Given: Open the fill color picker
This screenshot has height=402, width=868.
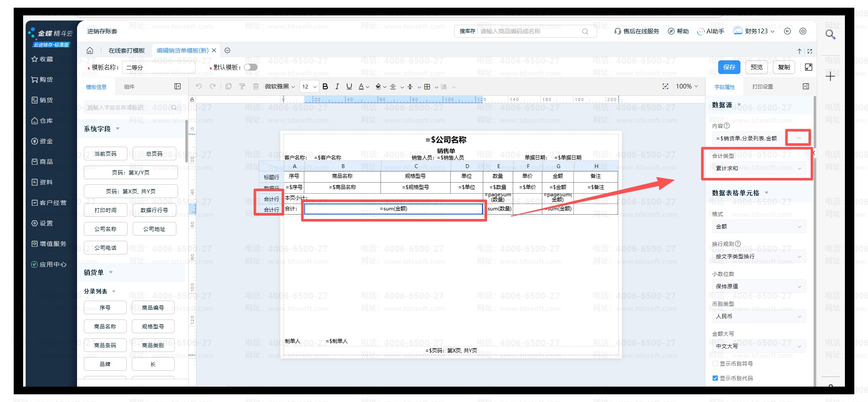Looking at the screenshot, I should (x=378, y=87).
